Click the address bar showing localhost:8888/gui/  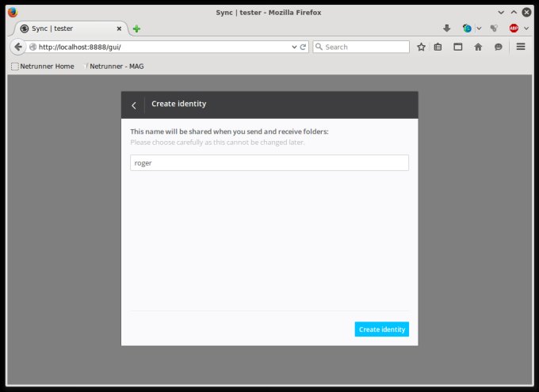point(163,47)
